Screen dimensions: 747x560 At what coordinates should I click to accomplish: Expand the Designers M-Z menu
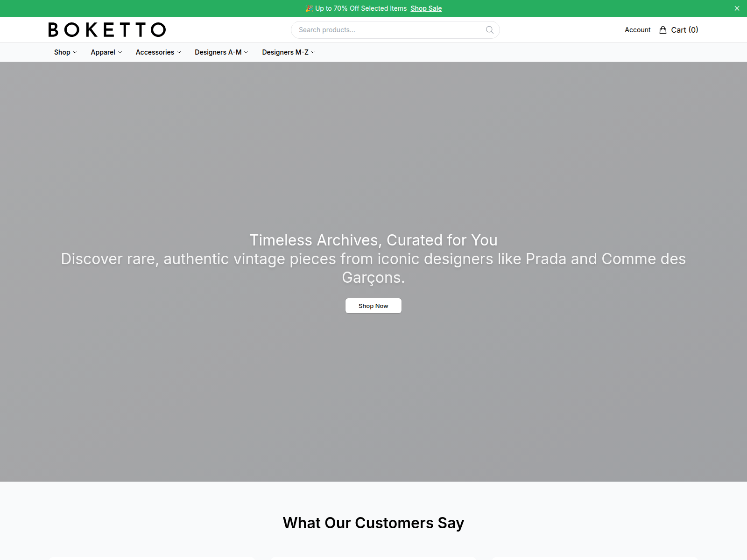(x=289, y=52)
